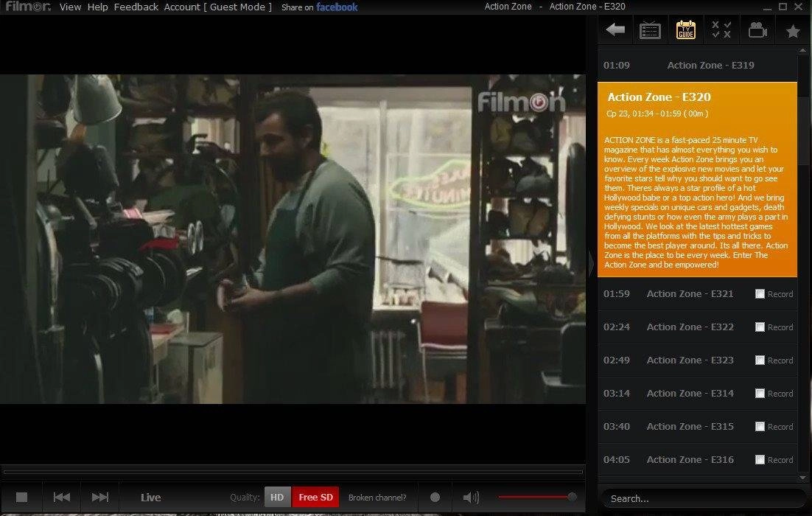Click the video playback area
This screenshot has width=812, height=516.
point(293,239)
